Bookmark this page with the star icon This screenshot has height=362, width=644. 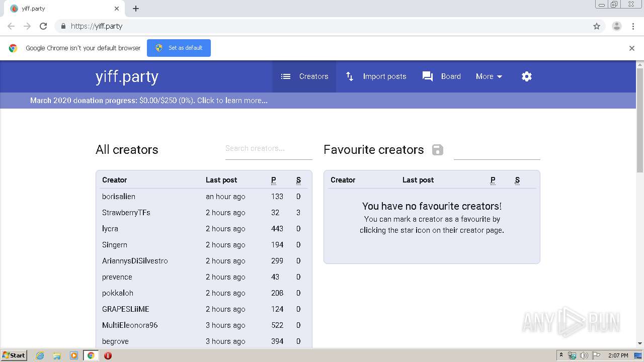point(597,26)
